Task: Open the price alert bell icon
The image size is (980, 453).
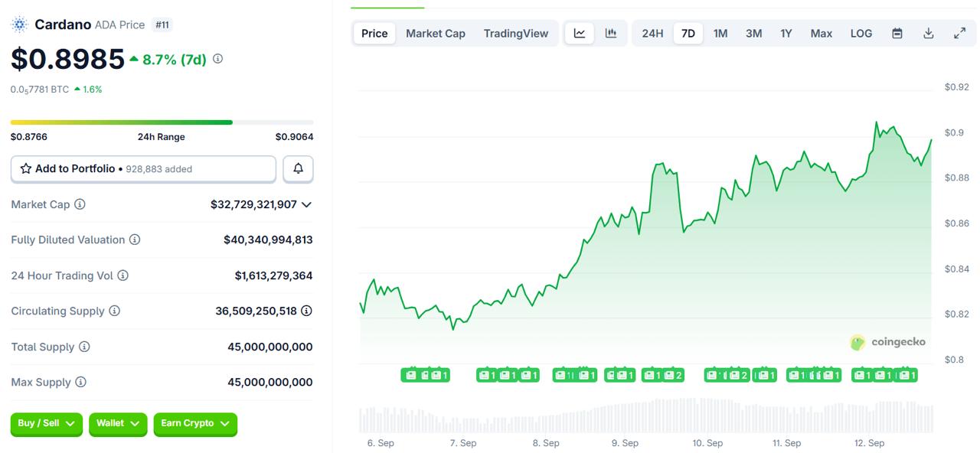Action: [x=298, y=168]
